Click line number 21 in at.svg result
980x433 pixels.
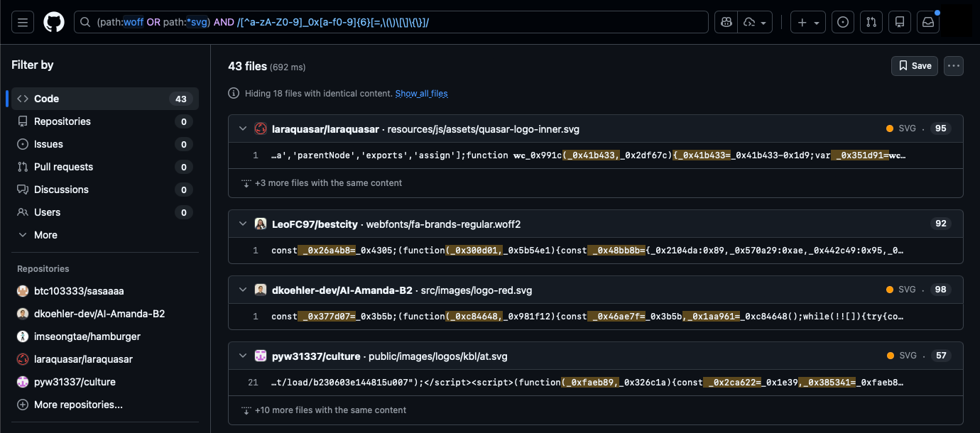(253, 383)
